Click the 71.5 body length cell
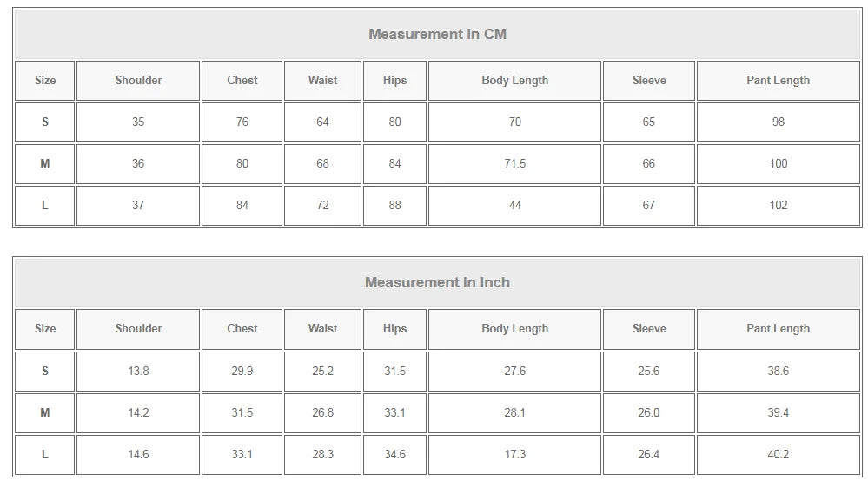 tap(515, 164)
